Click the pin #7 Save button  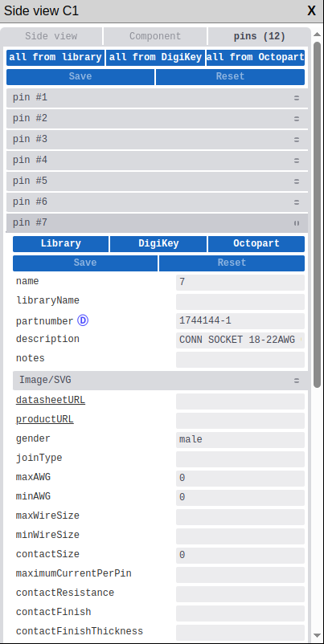pyautogui.click(x=85, y=263)
